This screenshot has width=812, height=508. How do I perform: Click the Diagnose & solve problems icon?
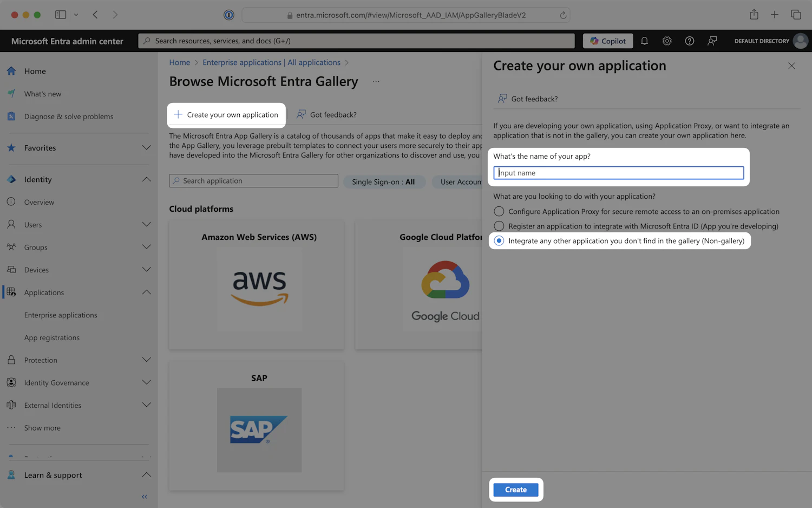click(11, 116)
